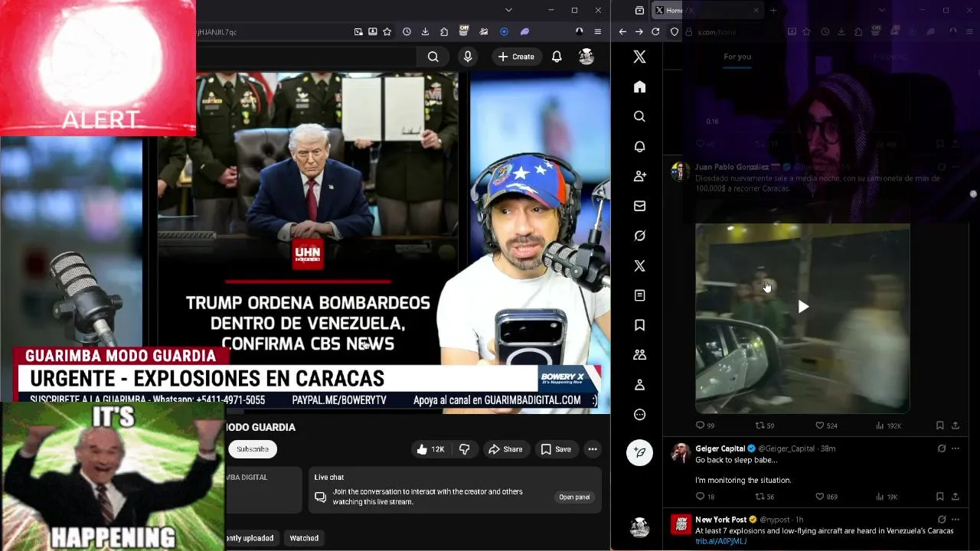Open Home in the X sidebar
The height and width of the screenshot is (551, 980).
639,86
